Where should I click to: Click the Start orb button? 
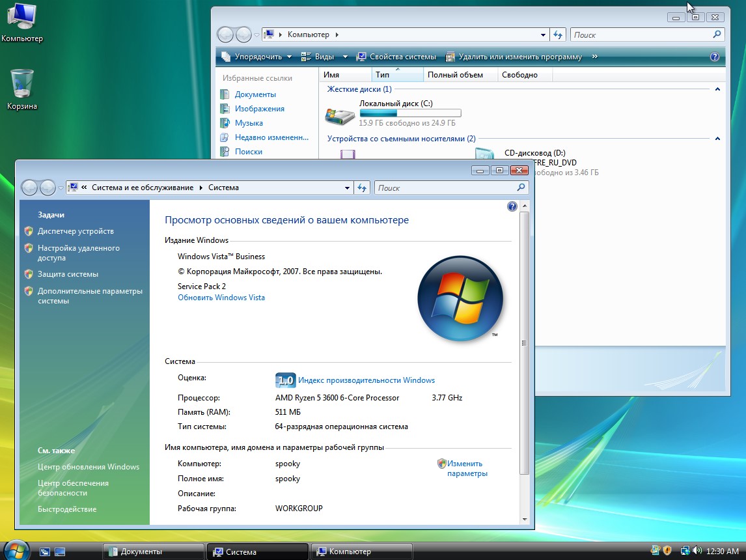17,550
